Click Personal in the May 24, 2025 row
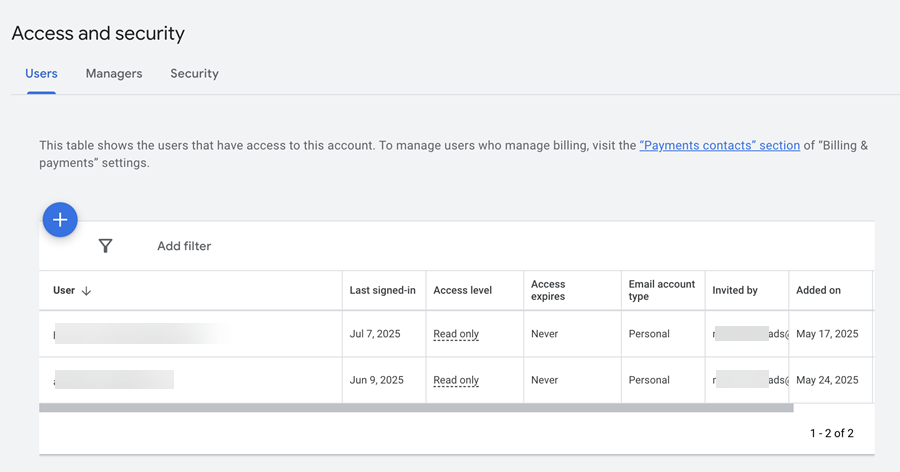The width and height of the screenshot is (900, 472). [x=649, y=380]
